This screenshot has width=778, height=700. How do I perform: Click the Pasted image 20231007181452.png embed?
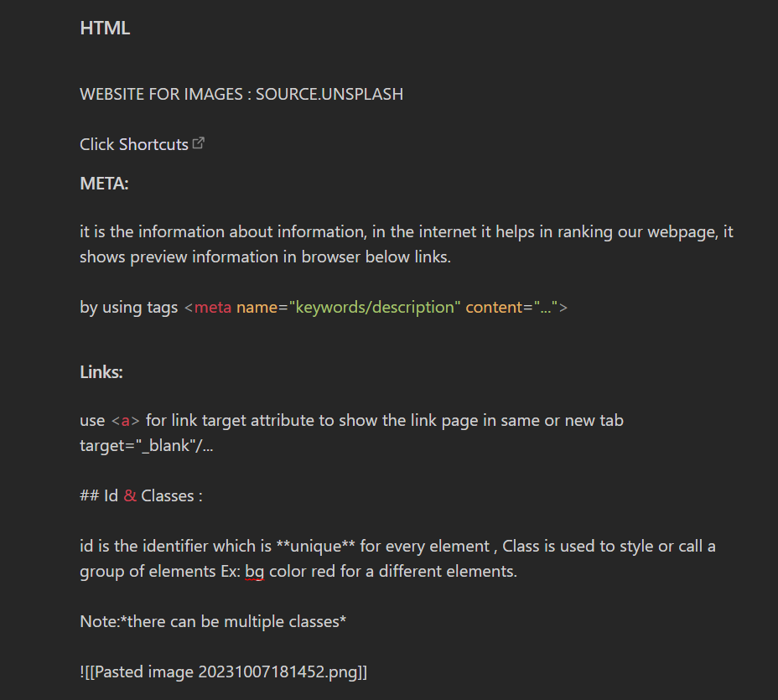coord(223,672)
